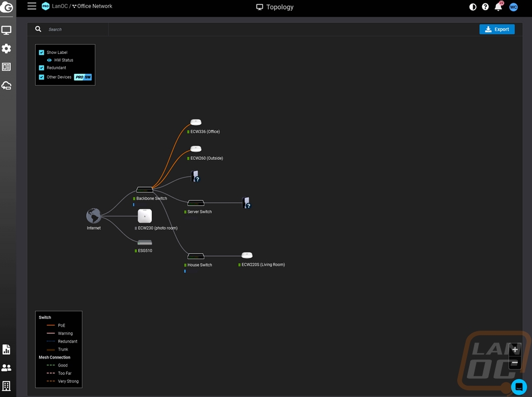
Task: Open the hamburger navigation menu
Action: pyautogui.click(x=32, y=6)
